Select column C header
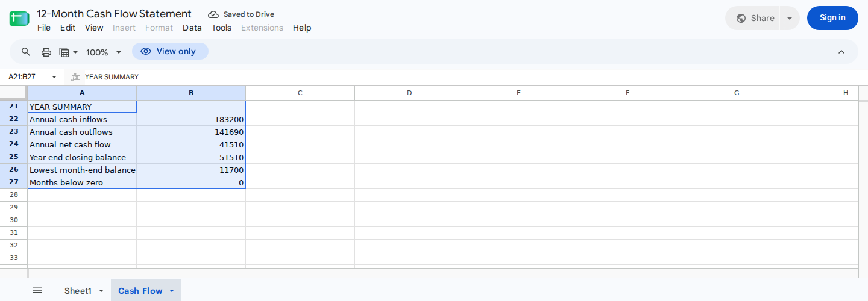 (300, 93)
